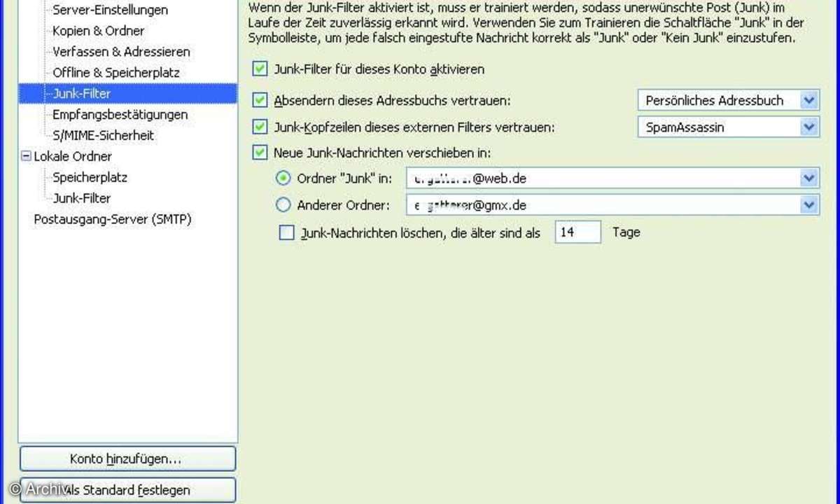Open Persönliches Adressbuch dropdown

(728, 100)
